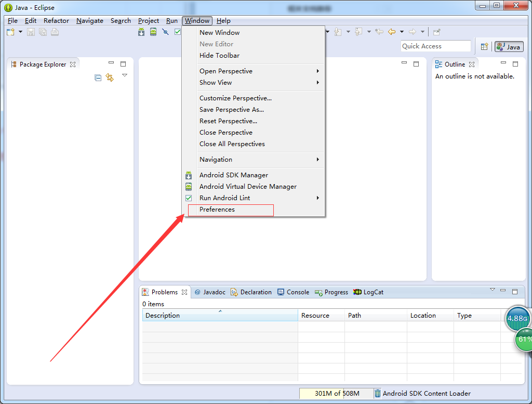
Task: Maximize the editor area
Action: [416, 64]
